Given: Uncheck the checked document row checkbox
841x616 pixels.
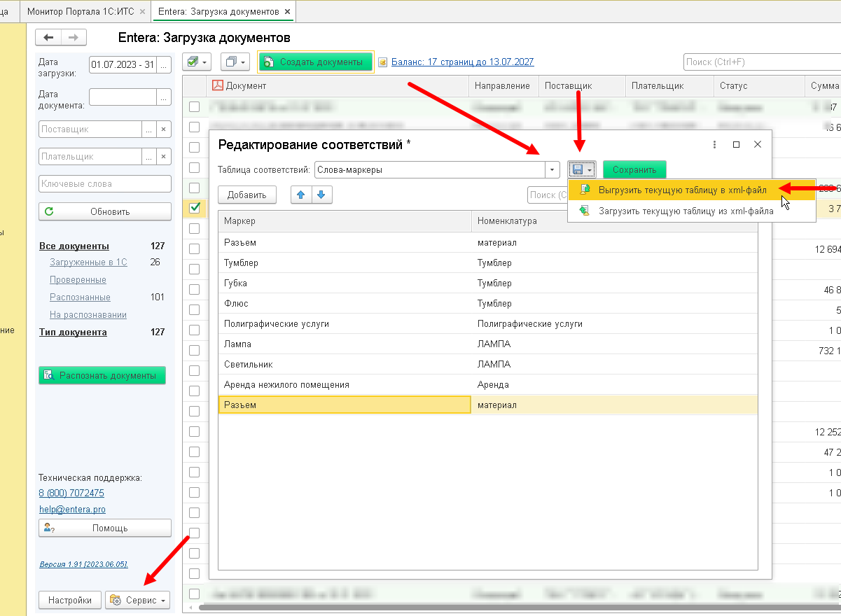Looking at the screenshot, I should click(195, 207).
